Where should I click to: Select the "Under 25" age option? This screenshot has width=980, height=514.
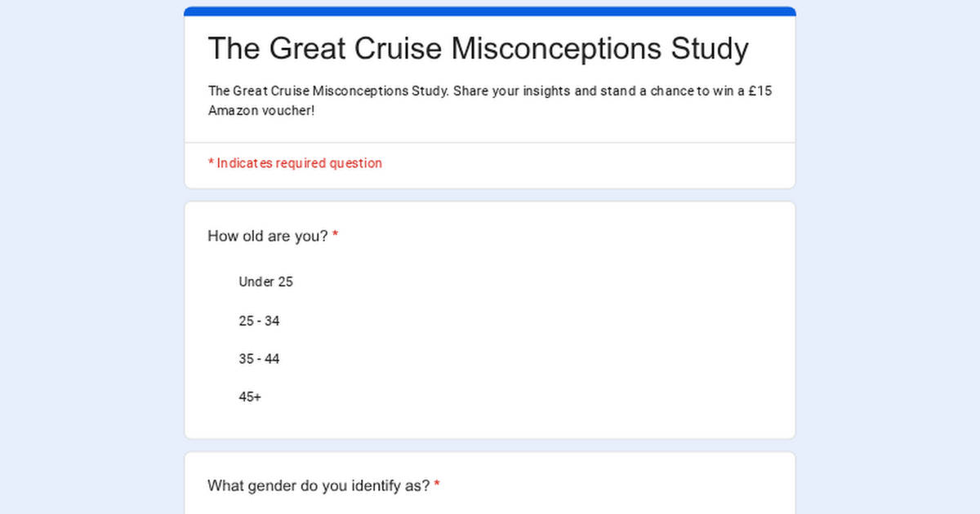265,282
